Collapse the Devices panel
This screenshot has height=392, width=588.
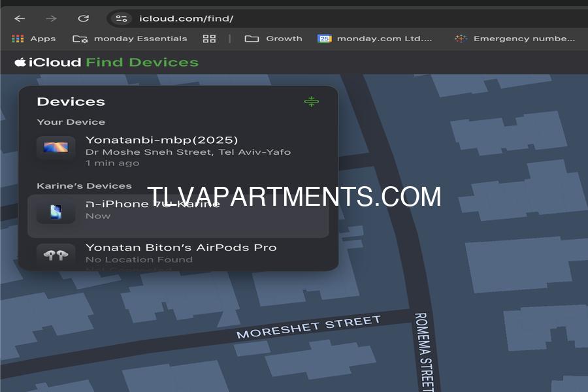pos(311,101)
